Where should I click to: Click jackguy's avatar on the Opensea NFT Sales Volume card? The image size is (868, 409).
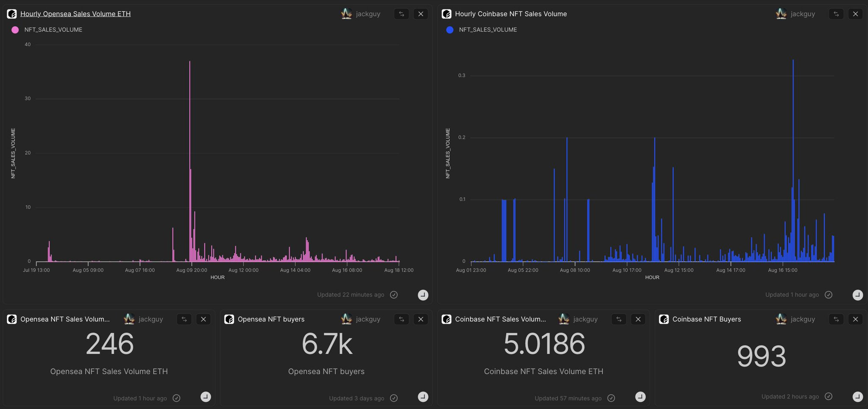(x=129, y=319)
